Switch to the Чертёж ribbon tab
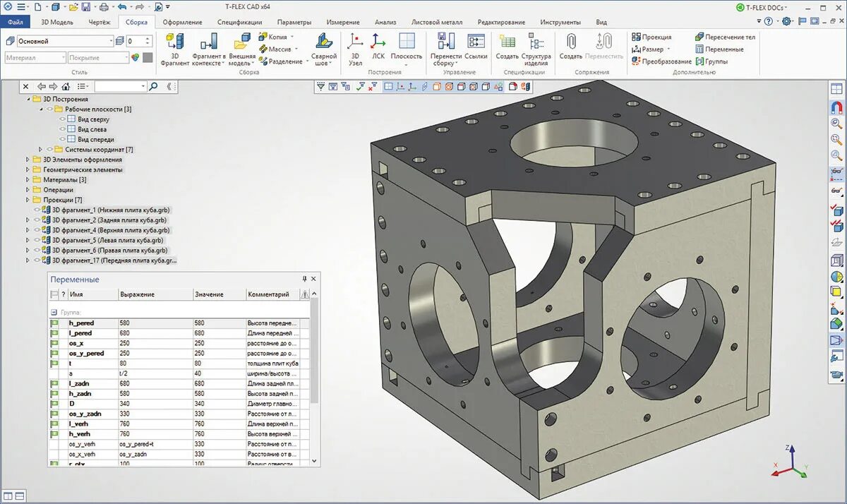This screenshot has width=847, height=504. [x=100, y=21]
